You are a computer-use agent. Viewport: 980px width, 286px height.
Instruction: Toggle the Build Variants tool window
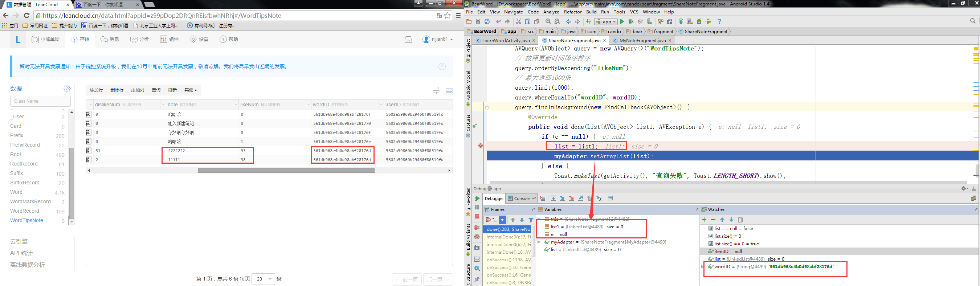pyautogui.click(x=468, y=240)
